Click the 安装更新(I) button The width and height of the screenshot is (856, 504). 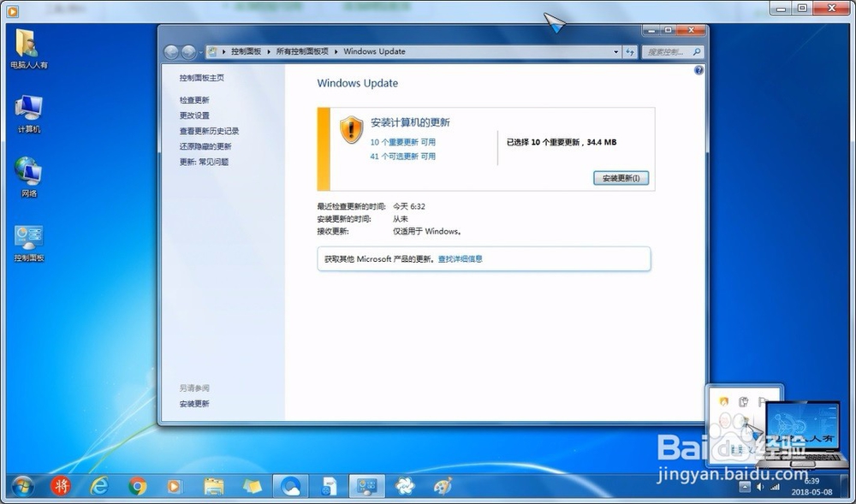[621, 178]
